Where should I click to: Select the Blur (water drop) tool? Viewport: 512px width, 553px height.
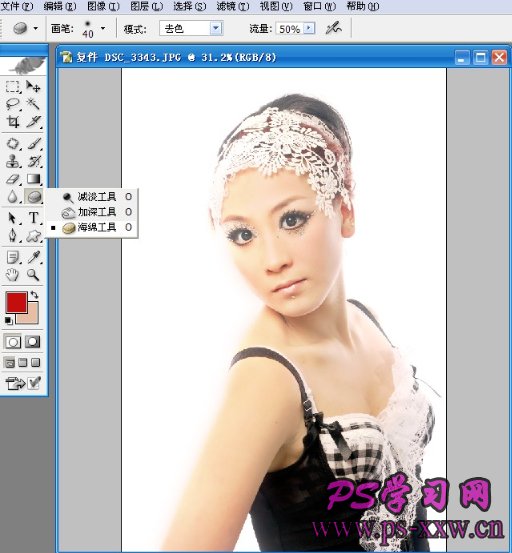pos(13,196)
